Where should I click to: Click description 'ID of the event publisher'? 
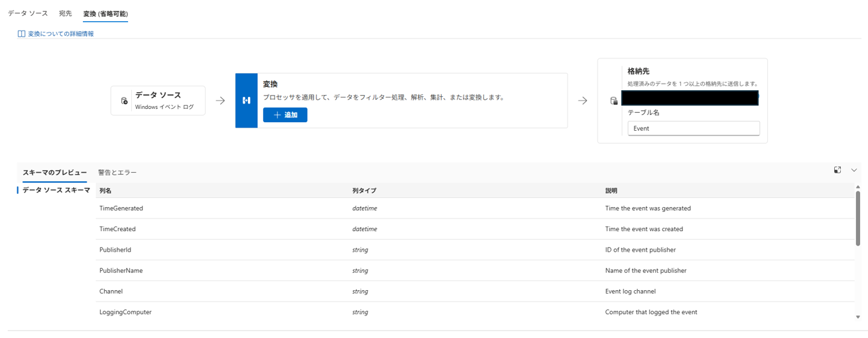click(x=641, y=250)
